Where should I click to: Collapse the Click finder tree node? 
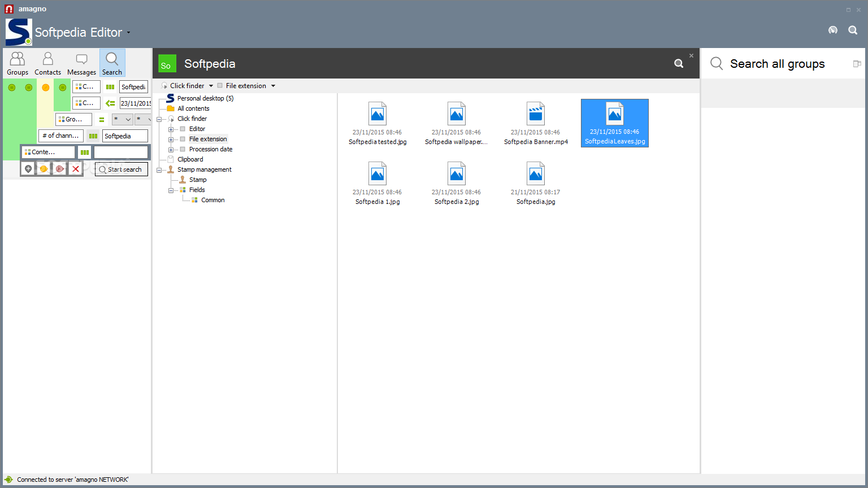pyautogui.click(x=159, y=119)
